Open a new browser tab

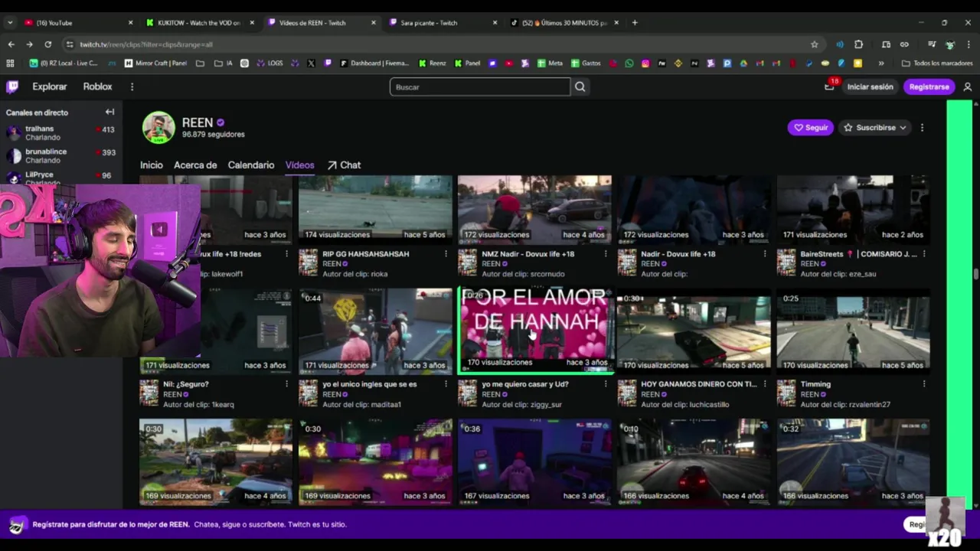[x=635, y=23]
